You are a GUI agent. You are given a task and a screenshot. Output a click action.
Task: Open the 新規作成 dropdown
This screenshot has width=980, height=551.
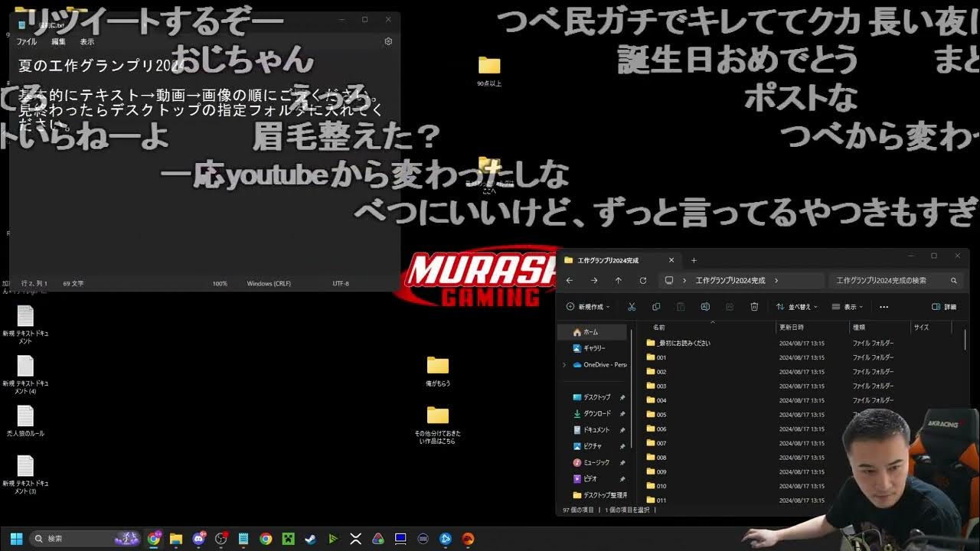588,307
